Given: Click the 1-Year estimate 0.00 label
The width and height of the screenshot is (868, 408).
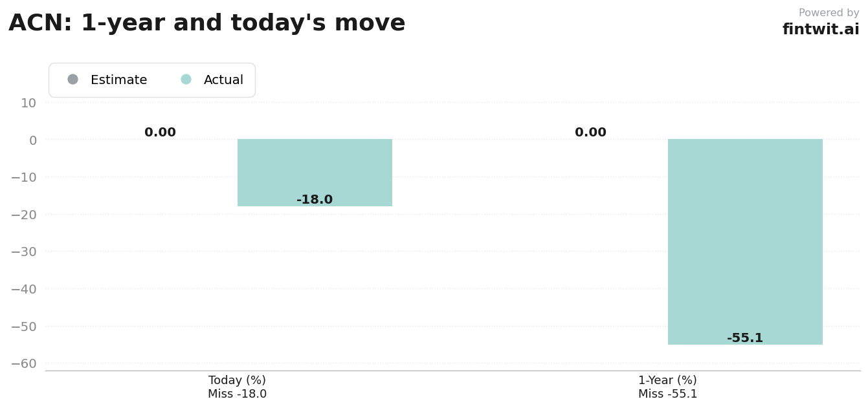Looking at the screenshot, I should coord(590,133).
